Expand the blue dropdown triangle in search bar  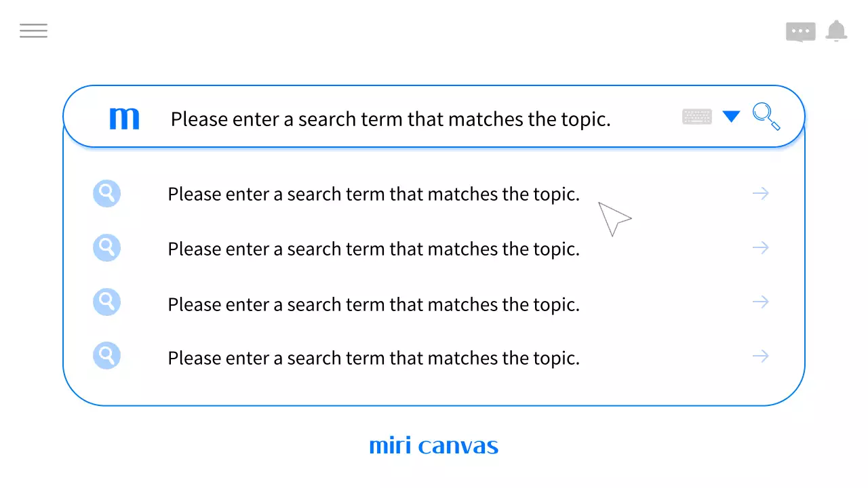731,117
